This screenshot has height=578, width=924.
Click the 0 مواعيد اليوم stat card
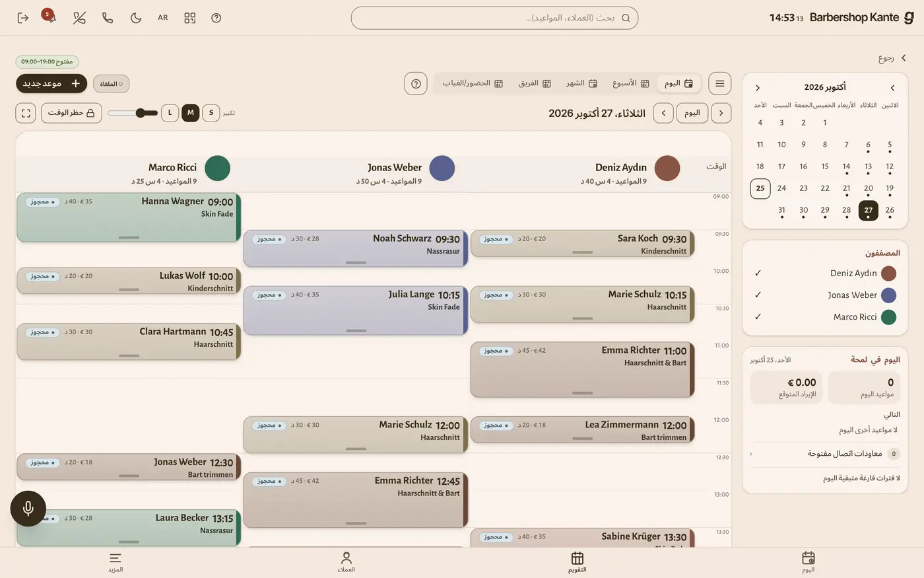click(865, 387)
